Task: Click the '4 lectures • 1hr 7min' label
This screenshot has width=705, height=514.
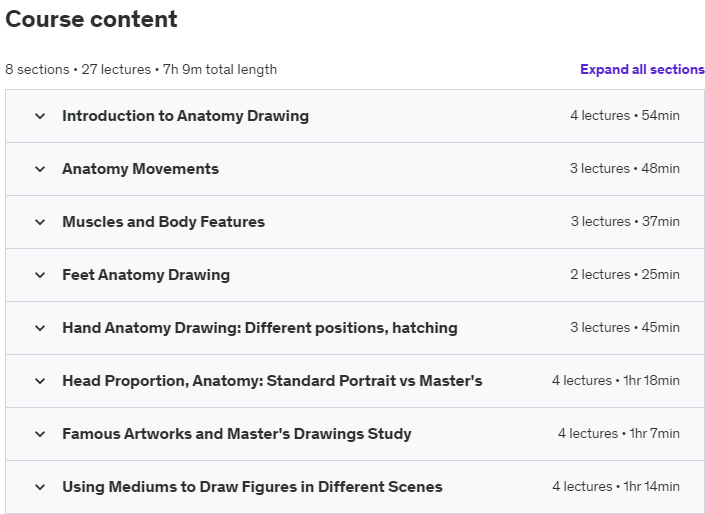Action: (x=619, y=434)
